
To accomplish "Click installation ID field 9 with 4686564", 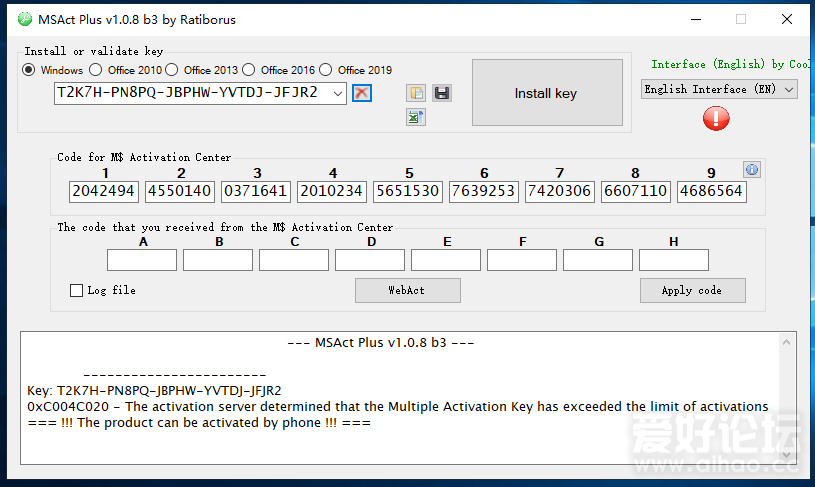I will tap(712, 191).
